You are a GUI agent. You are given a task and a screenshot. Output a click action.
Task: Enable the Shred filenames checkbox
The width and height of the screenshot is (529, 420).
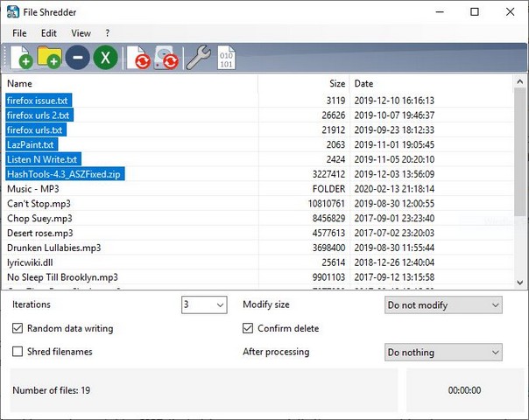tap(18, 352)
